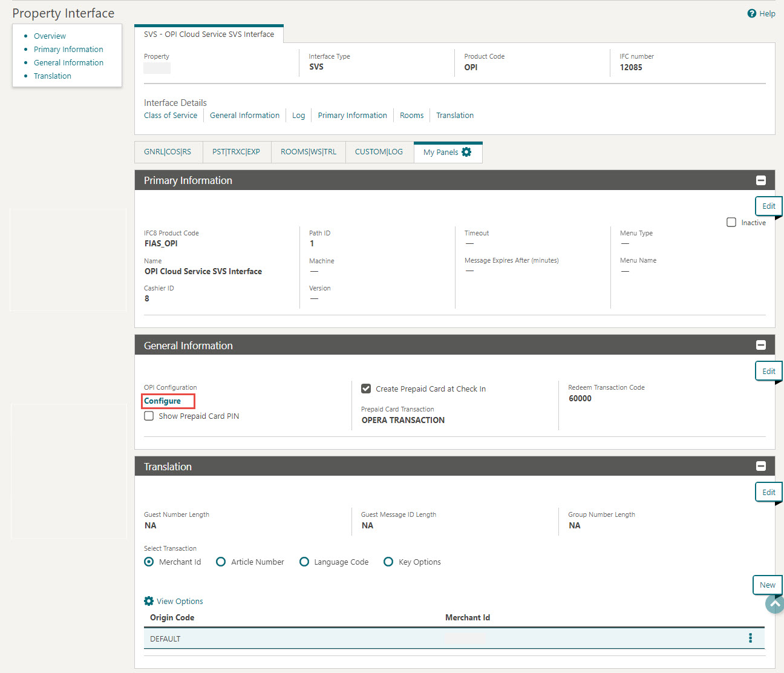
Task: Click the Cashier ID value 8
Action: (147, 298)
